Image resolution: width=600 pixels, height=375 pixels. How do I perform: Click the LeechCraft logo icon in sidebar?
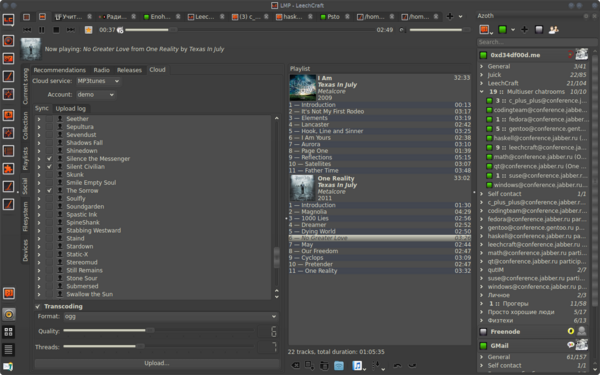coord(8,20)
